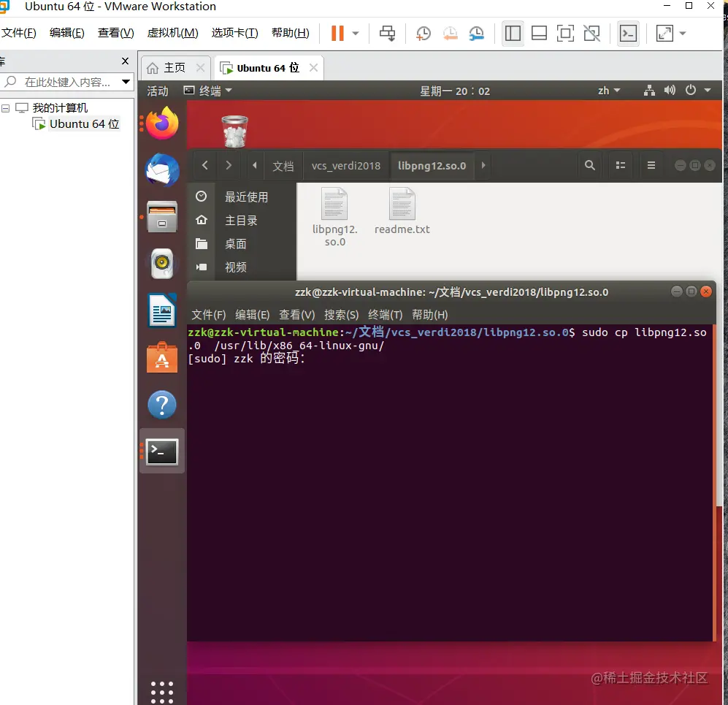This screenshot has width=728, height=705.
Task: Click the stretch guest display icon
Action: pos(664,33)
